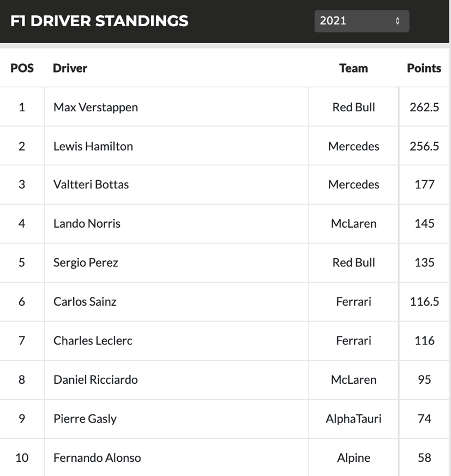Click the Points column header
Viewport: 451px width, 476px height.
pos(424,68)
